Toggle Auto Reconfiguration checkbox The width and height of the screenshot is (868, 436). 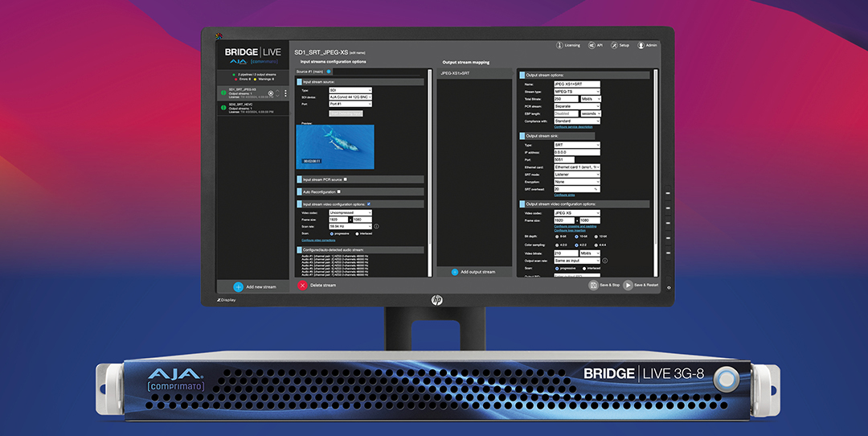pos(339,191)
